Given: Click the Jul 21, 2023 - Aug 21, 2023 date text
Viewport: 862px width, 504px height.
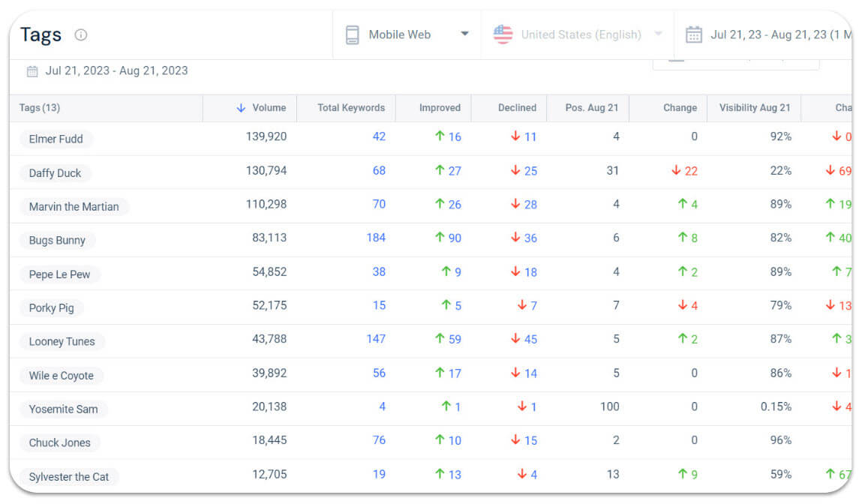Looking at the screenshot, I should (116, 71).
